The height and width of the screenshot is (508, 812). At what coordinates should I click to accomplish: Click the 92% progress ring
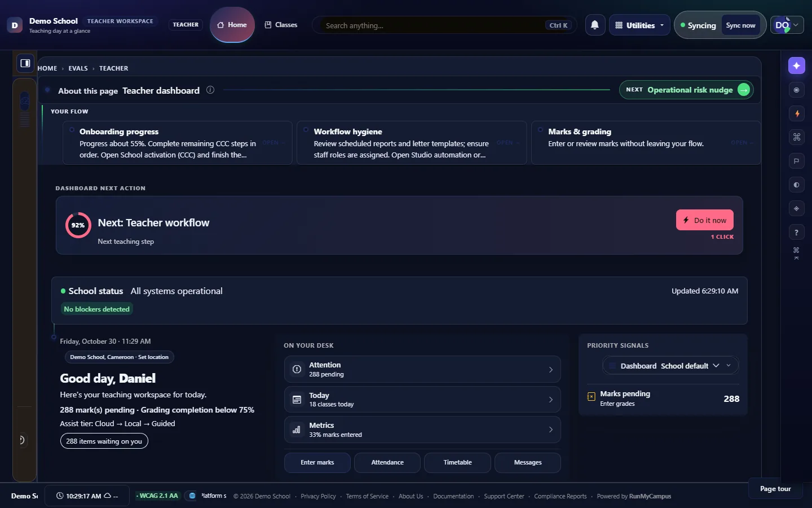tap(78, 225)
